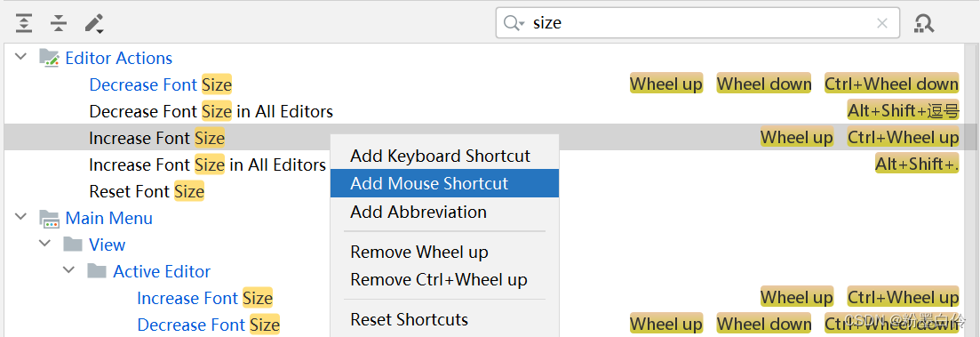Clear the search field with X icon
Image resolution: width=980 pixels, height=337 pixels.
(882, 24)
